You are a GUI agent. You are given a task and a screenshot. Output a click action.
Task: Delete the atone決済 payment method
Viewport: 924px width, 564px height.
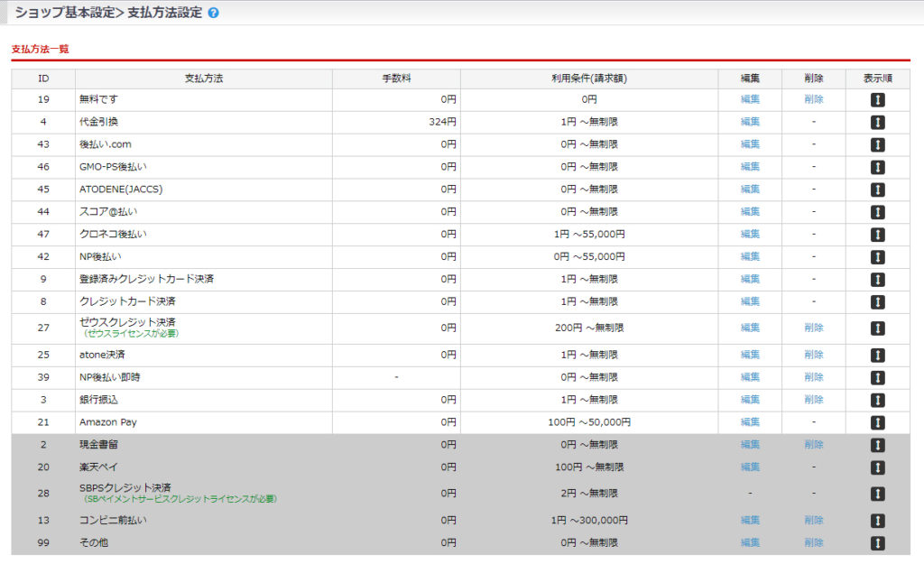point(813,355)
